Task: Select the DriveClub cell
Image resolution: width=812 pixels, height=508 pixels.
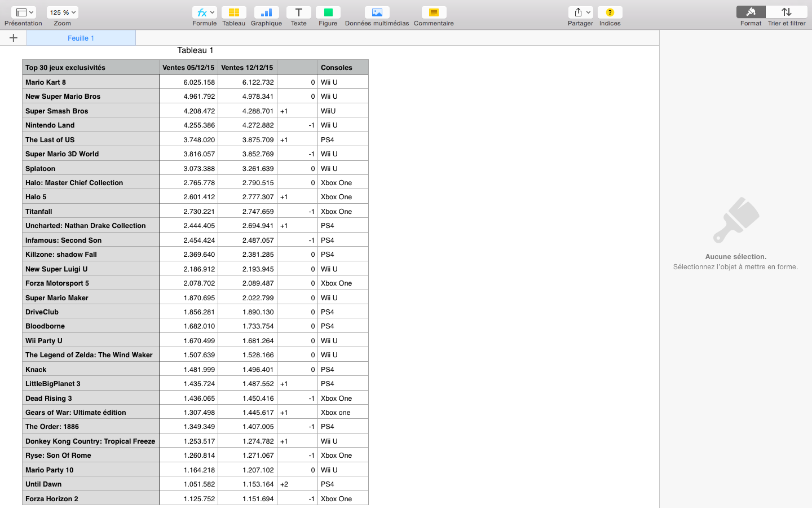Action: 91,312
